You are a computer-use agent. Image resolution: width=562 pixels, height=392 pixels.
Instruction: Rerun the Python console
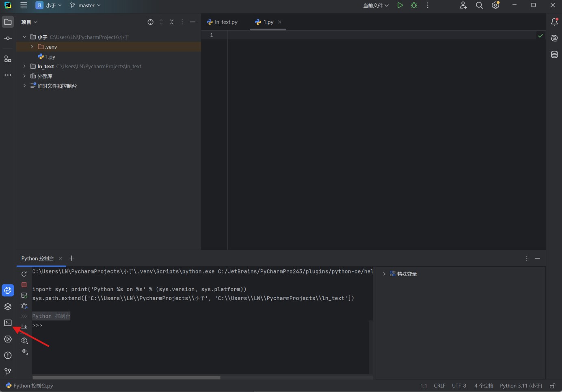coord(24,274)
